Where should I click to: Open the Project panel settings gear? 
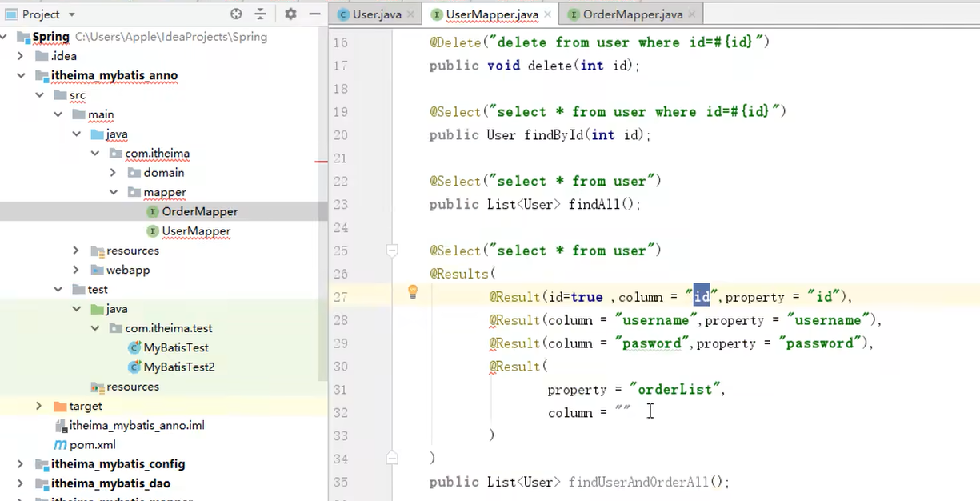290,14
